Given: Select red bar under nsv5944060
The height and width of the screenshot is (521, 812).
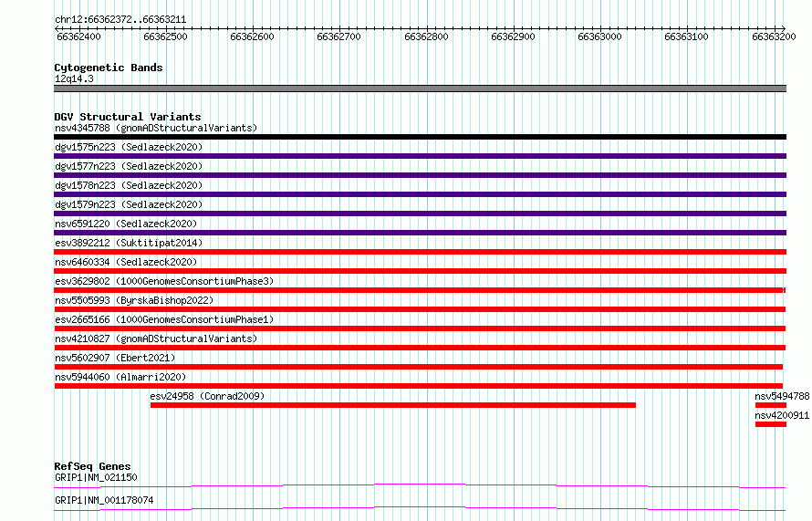Looking at the screenshot, I should pos(419,386).
